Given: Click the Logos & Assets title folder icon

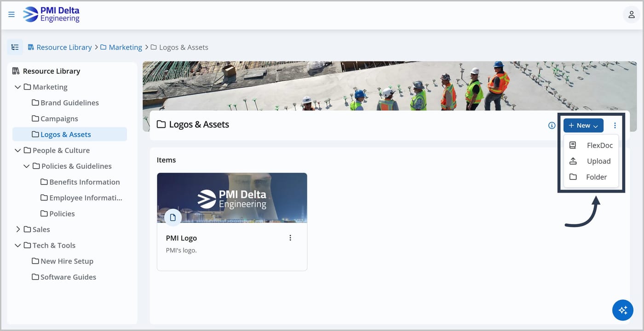Looking at the screenshot, I should [161, 124].
